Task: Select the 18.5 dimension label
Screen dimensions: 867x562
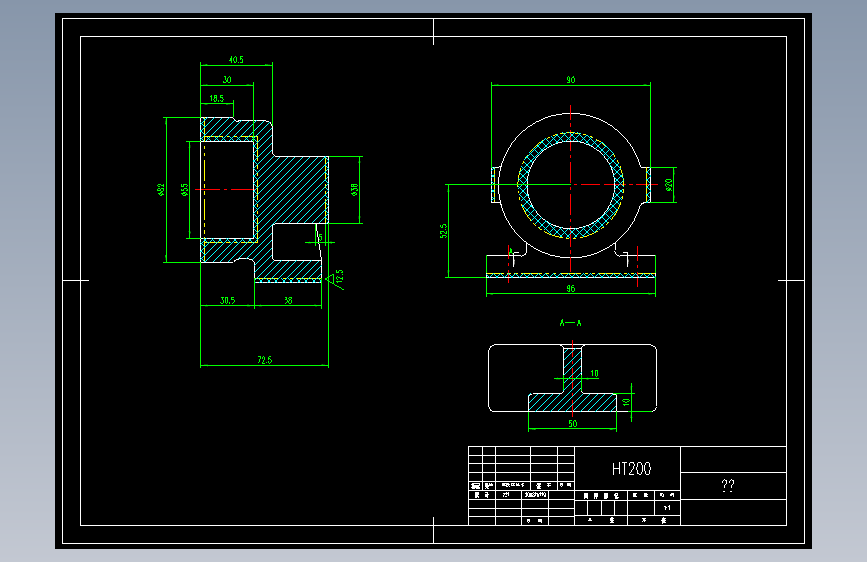Action: [216, 98]
